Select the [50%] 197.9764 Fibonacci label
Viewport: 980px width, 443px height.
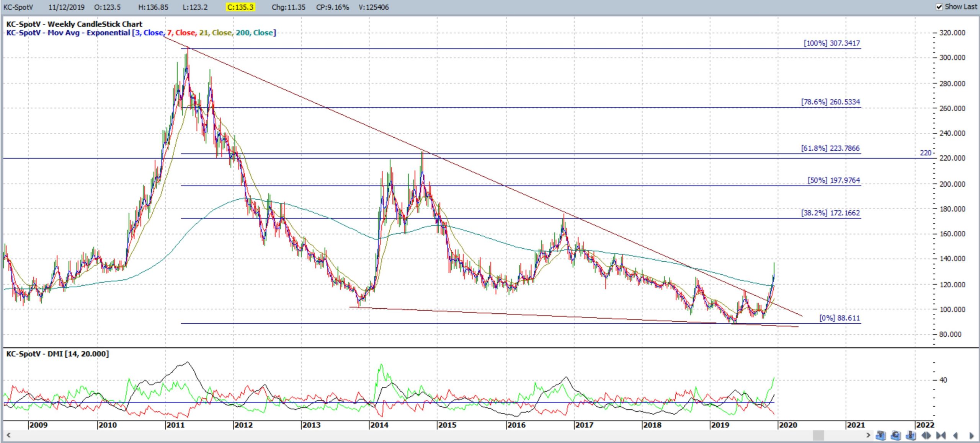click(834, 180)
